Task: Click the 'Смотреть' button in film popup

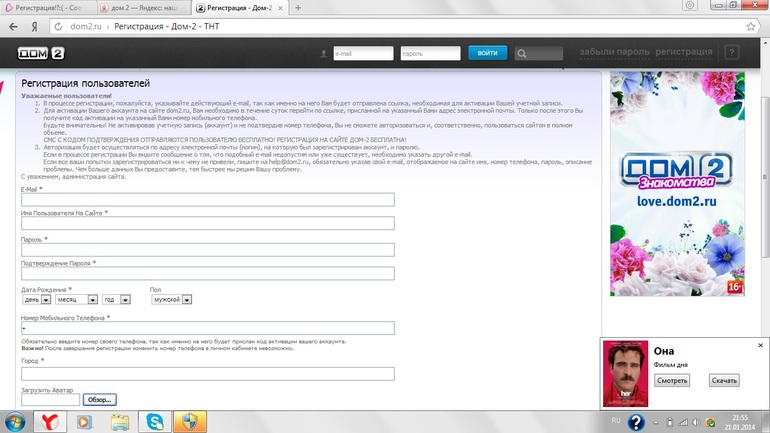Action: [x=672, y=381]
